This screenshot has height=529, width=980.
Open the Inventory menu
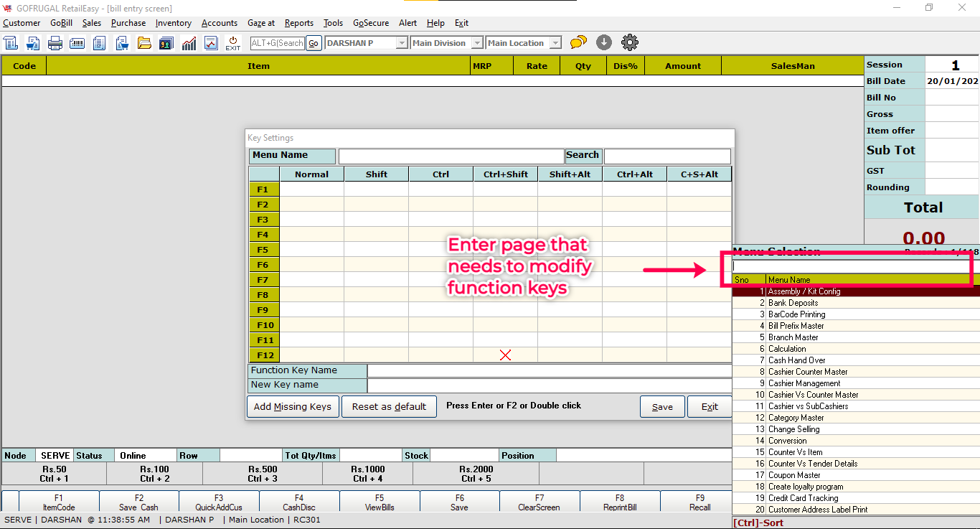[x=174, y=23]
